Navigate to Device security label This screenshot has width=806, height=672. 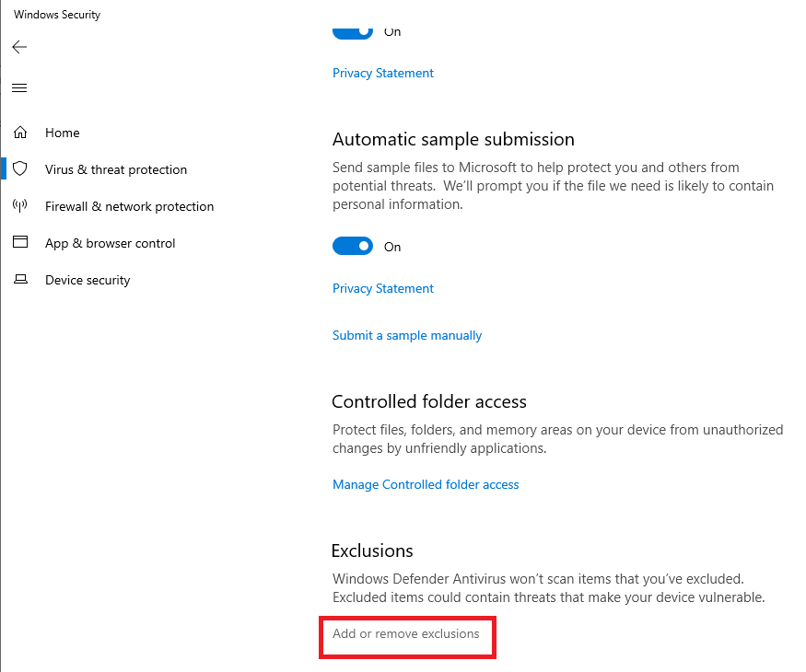pos(88,280)
